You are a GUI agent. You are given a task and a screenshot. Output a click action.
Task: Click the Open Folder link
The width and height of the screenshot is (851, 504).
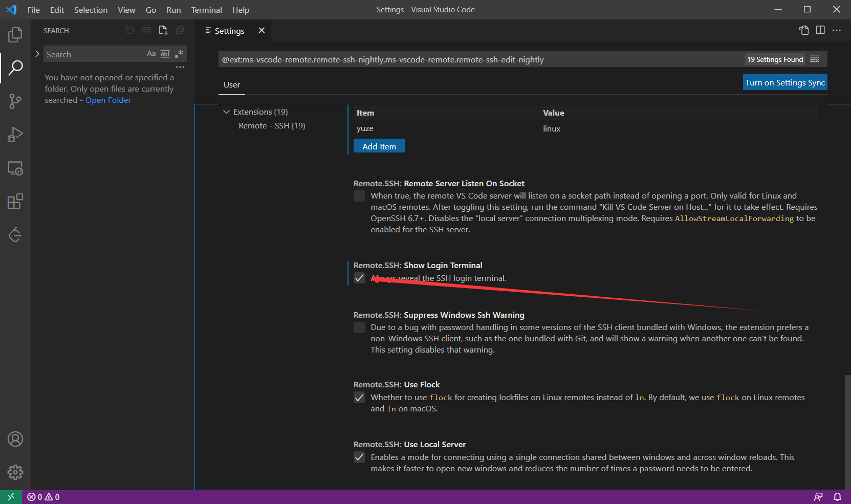tap(108, 100)
